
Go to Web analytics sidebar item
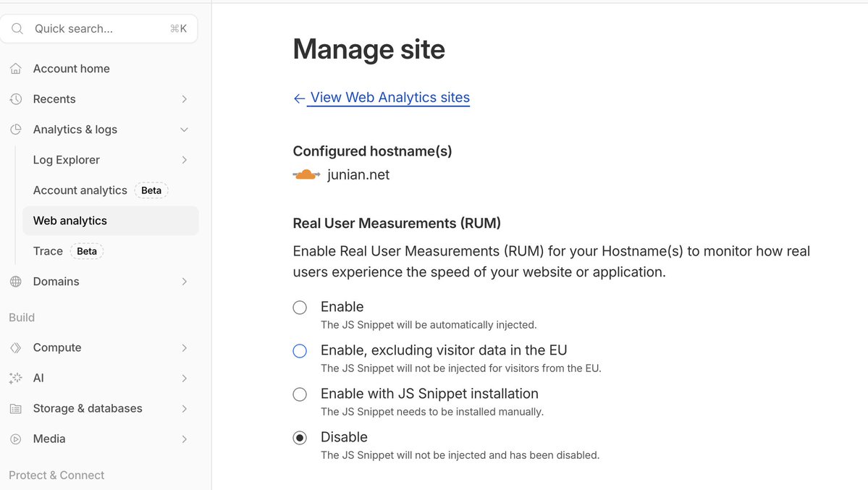(70, 221)
